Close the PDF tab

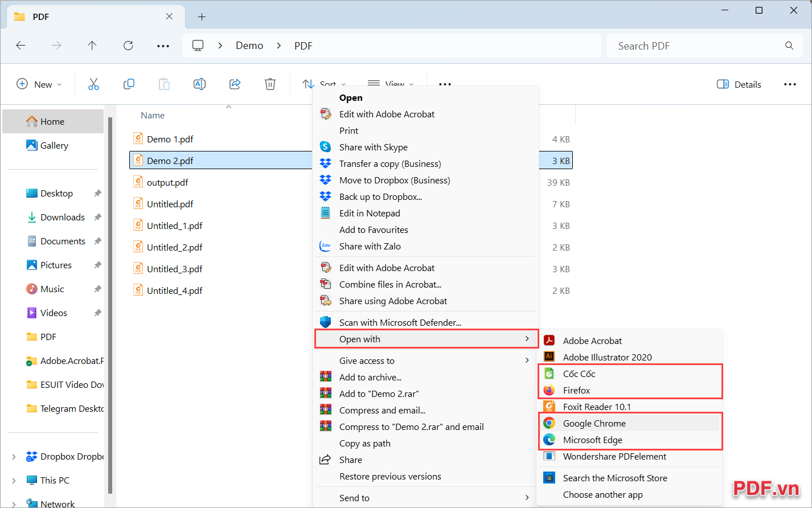[x=169, y=17]
